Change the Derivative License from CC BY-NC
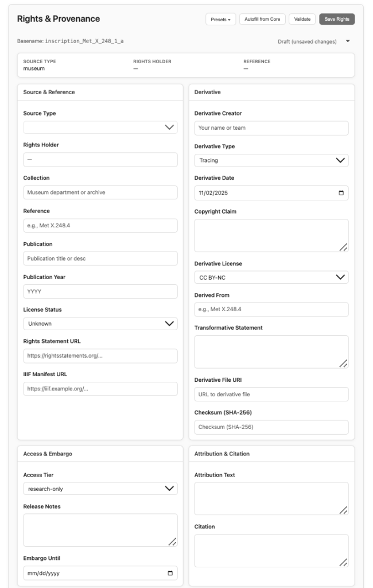The image size is (373, 588). tap(271, 277)
